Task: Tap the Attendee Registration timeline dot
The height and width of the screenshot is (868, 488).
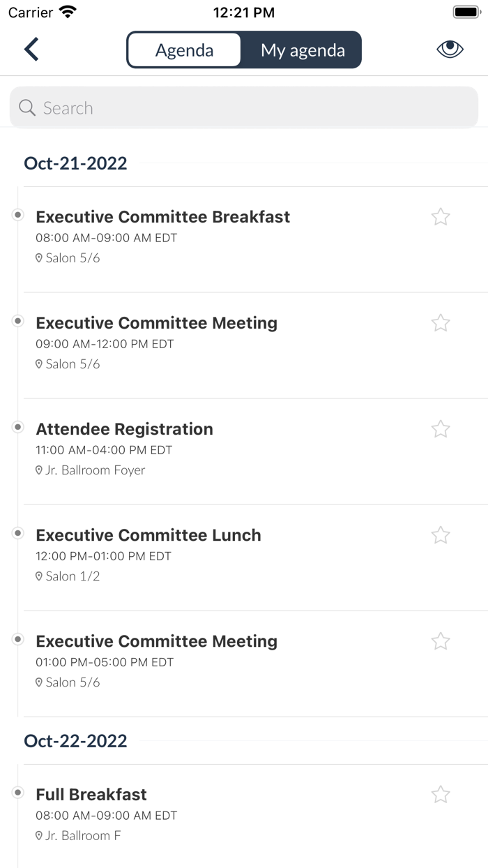Action: (x=18, y=427)
